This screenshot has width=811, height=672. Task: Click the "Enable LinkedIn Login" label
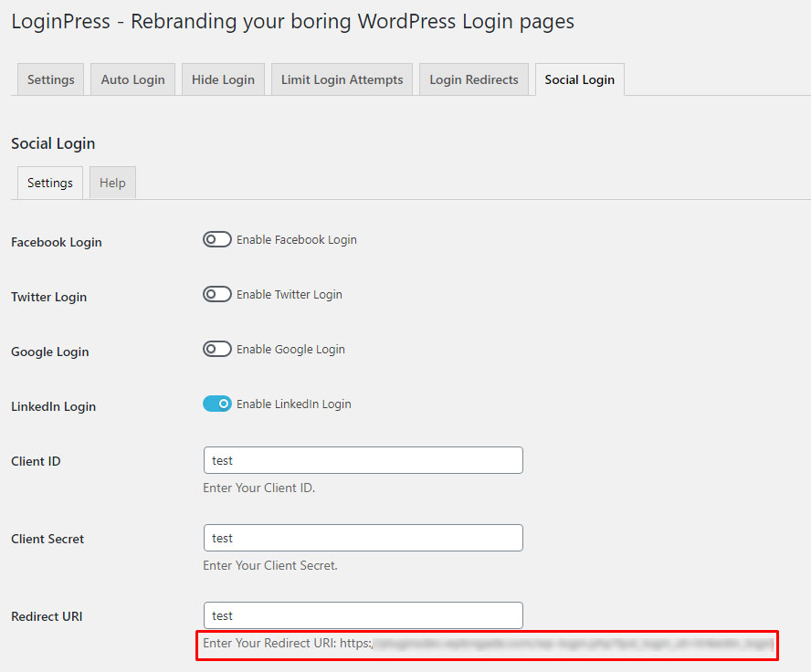coord(294,404)
